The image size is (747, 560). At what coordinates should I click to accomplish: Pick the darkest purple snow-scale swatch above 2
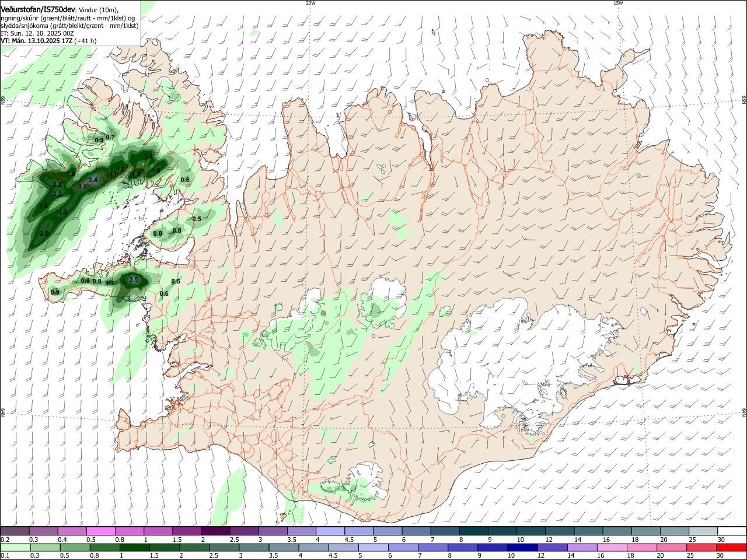click(x=215, y=531)
